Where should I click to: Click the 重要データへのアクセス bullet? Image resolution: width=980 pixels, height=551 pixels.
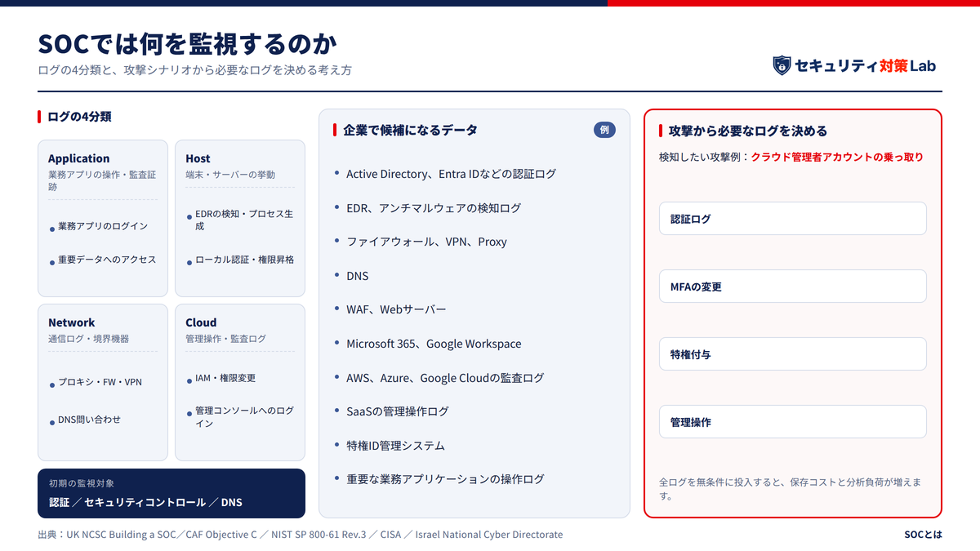point(107,260)
